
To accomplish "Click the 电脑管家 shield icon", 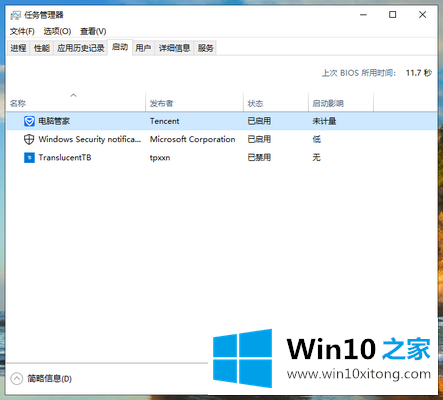I will click(29, 121).
